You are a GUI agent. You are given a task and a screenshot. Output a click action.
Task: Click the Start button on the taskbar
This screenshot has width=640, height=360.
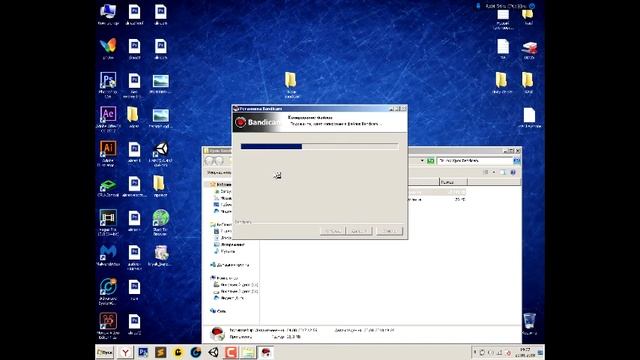coord(105,352)
